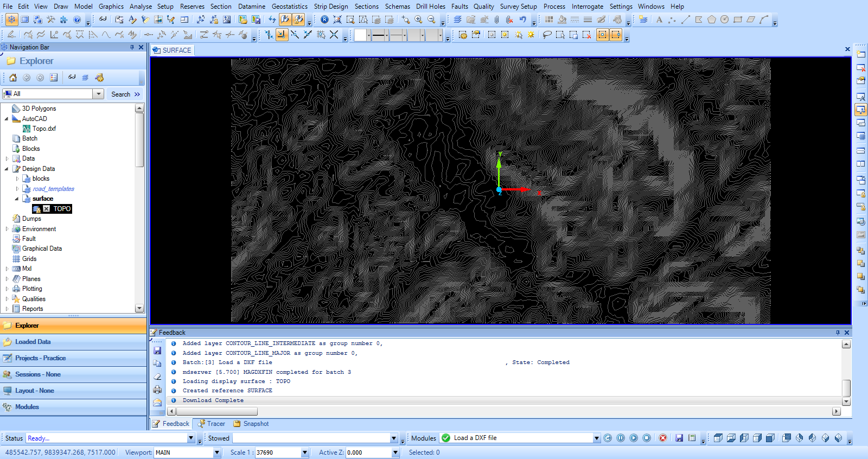Click the Undo arrow icon
The width and height of the screenshot is (868, 459).
click(522, 20)
